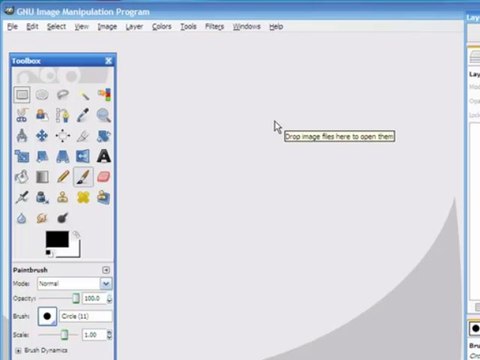Click the black foreground color swatch
480x360 pixels.
(x=57, y=239)
